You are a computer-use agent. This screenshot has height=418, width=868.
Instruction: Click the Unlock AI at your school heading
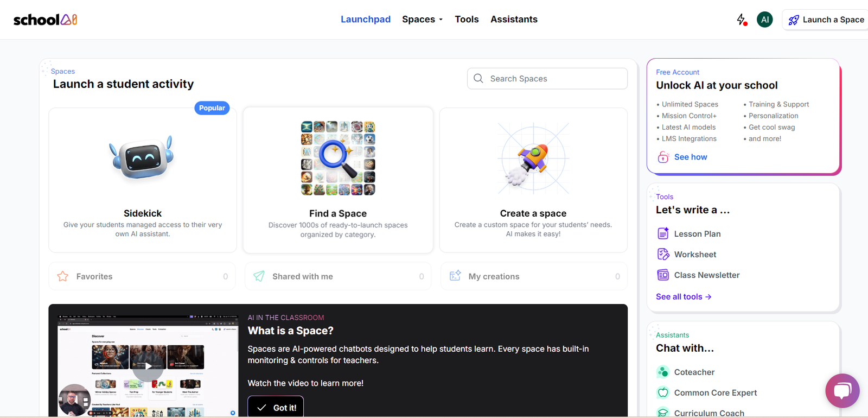(x=717, y=85)
